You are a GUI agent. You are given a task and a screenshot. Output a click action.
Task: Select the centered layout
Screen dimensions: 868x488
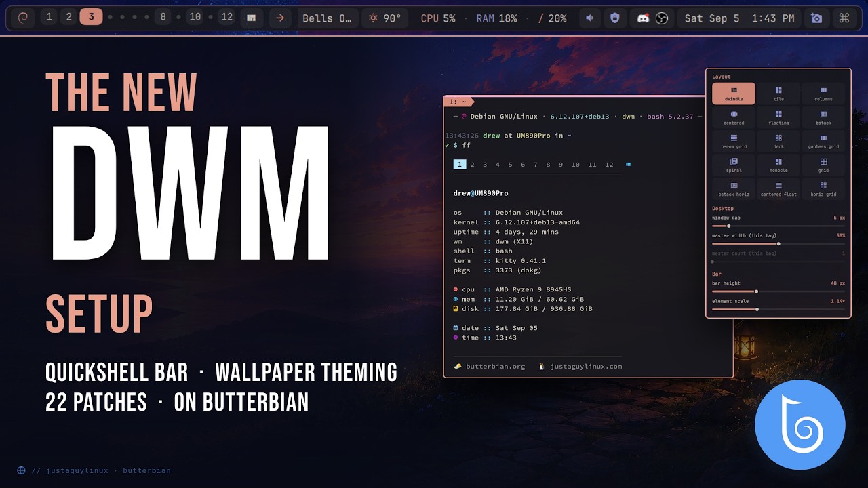click(734, 117)
